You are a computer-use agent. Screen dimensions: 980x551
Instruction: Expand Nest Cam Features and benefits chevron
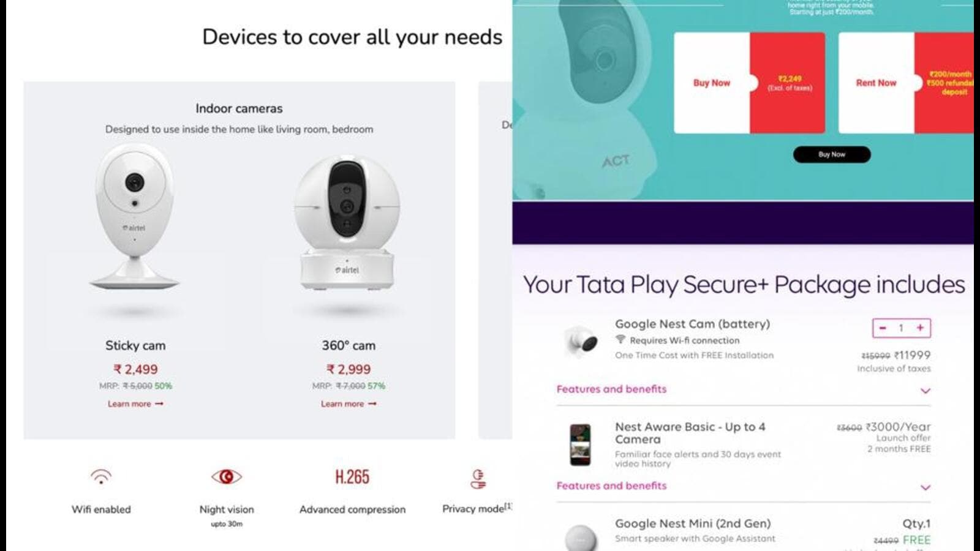925,391
